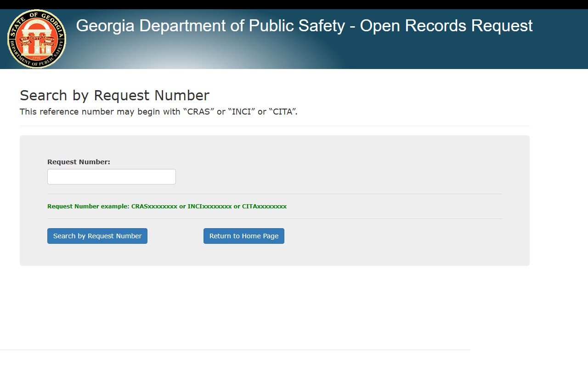The width and height of the screenshot is (588, 368).
Task: Click 'Open Records Request' in the header banner
Action: coord(446,26)
